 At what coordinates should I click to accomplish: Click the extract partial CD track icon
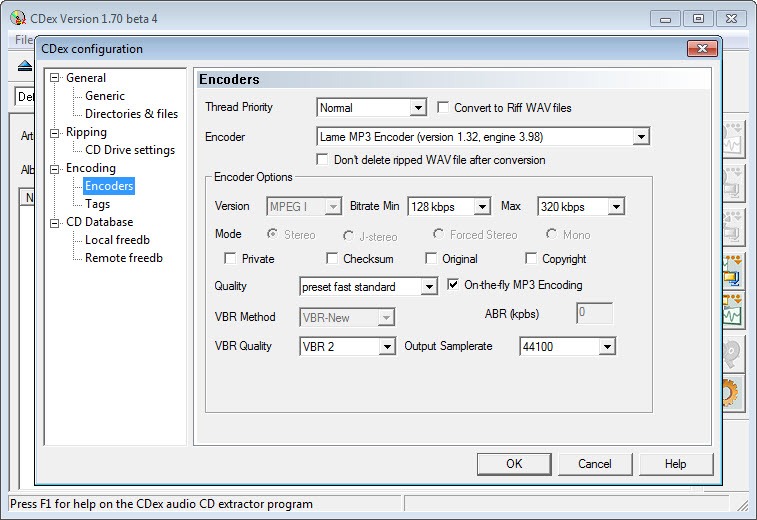[733, 226]
